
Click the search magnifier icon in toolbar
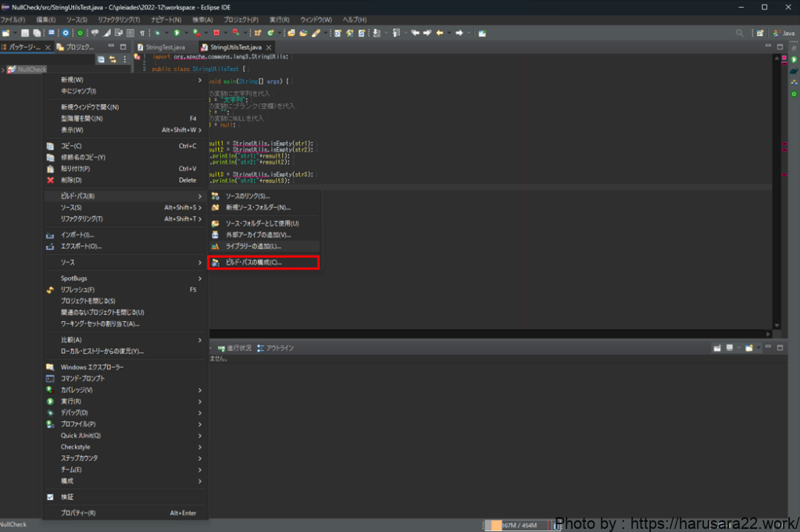tap(740, 33)
